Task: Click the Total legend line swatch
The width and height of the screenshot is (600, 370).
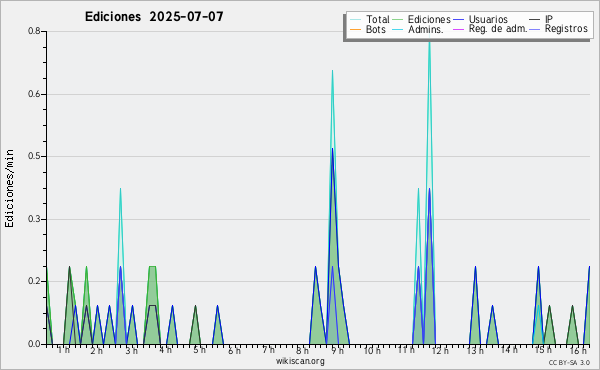Action: point(355,20)
